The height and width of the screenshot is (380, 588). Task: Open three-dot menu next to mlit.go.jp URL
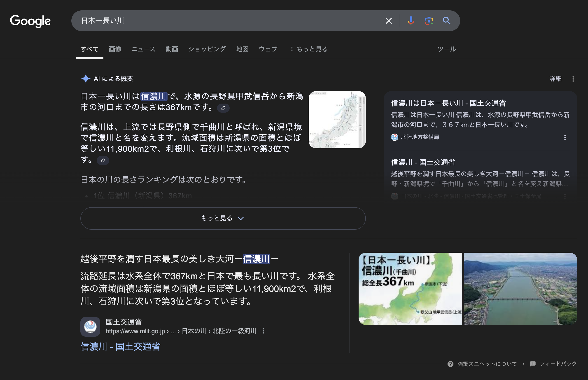264,331
